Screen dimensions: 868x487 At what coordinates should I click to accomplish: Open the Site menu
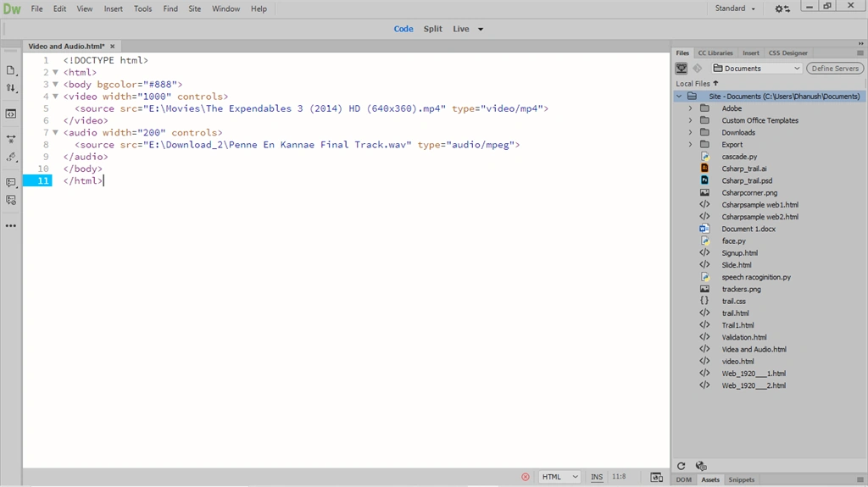[x=195, y=8]
